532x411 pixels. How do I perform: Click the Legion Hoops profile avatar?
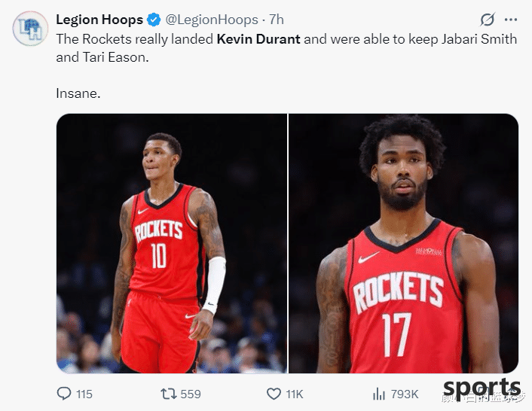[x=30, y=29]
